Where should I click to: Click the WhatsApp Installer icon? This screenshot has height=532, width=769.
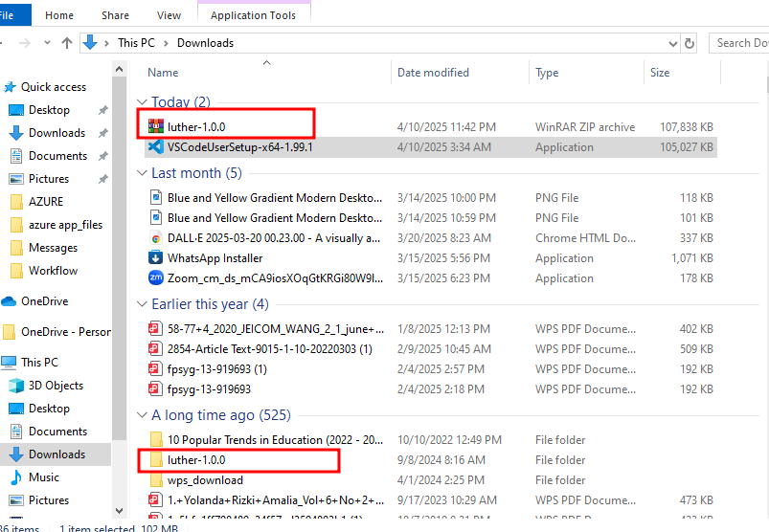156,257
